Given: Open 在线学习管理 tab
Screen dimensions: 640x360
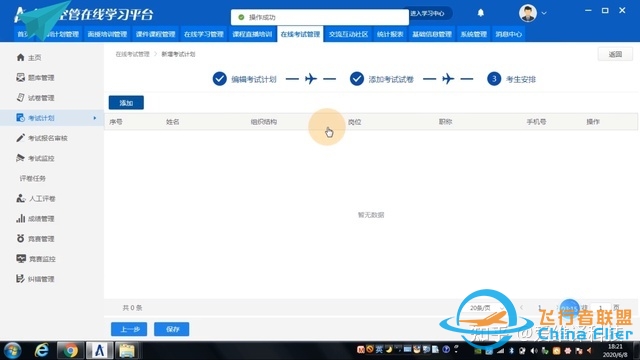Looking at the screenshot, I should (x=204, y=34).
